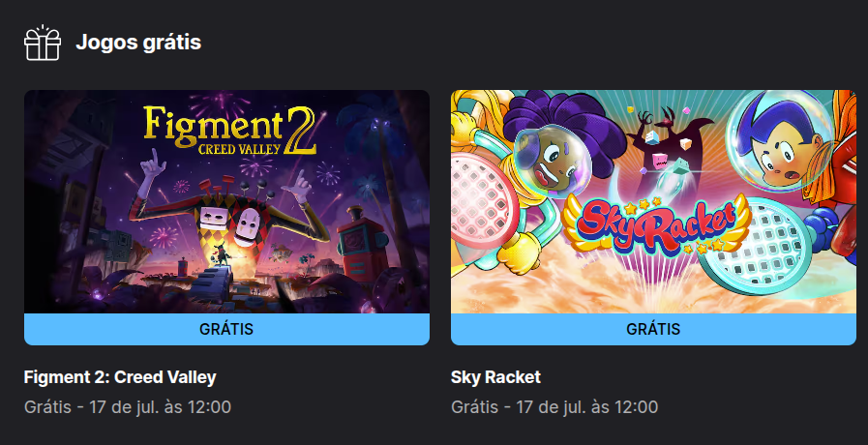The height and width of the screenshot is (445, 868).
Task: Click the GRÁTIS banner under Sky Racket
Action: coord(654,329)
